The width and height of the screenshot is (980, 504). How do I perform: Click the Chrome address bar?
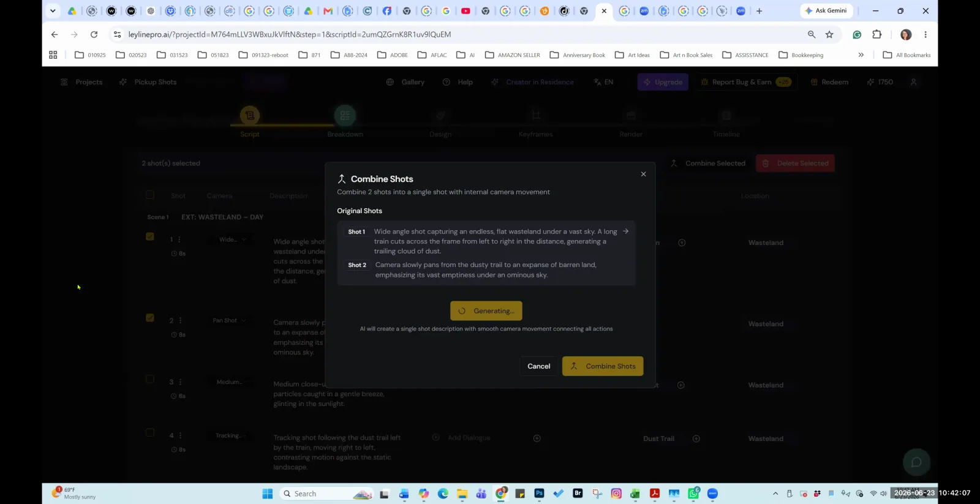click(x=459, y=34)
